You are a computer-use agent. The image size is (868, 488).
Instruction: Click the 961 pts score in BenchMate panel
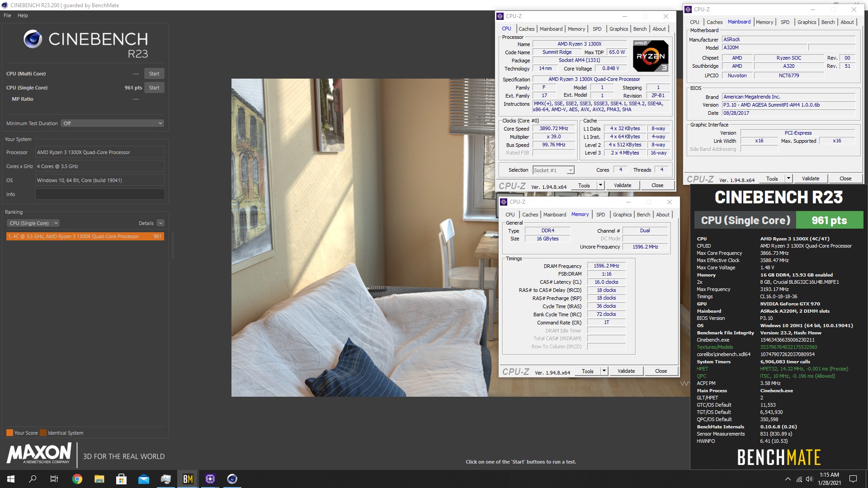(829, 221)
